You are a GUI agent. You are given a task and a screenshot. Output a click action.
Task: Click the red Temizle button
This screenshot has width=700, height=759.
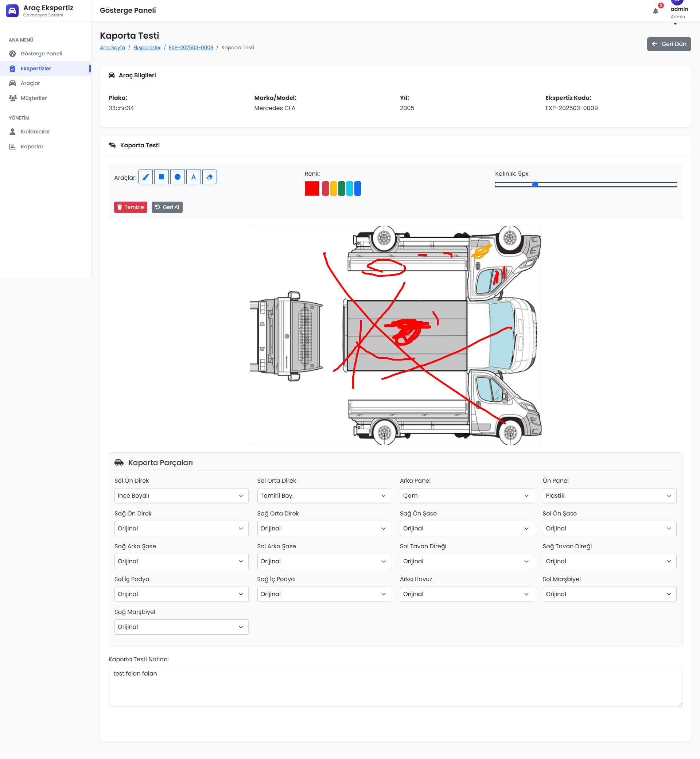tap(131, 207)
